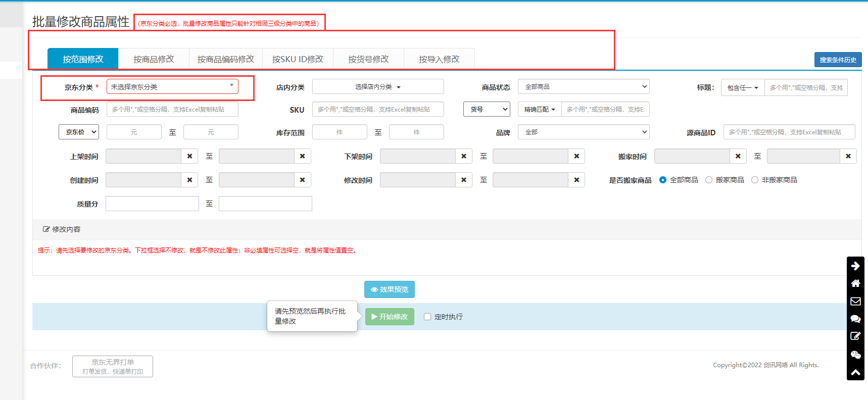Screen dimensions: 868x400
Task: Switch to the 按SKU ID修改 tab
Action: pyautogui.click(x=298, y=59)
